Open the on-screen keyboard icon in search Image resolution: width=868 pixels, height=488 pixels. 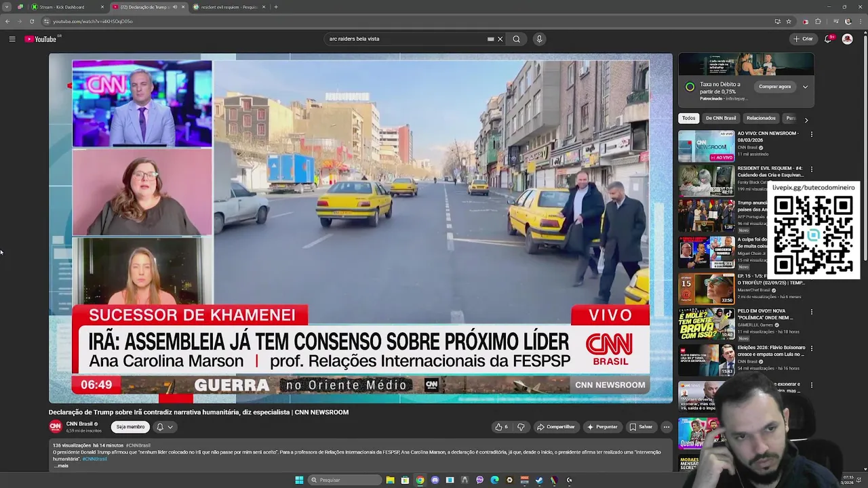click(x=491, y=39)
